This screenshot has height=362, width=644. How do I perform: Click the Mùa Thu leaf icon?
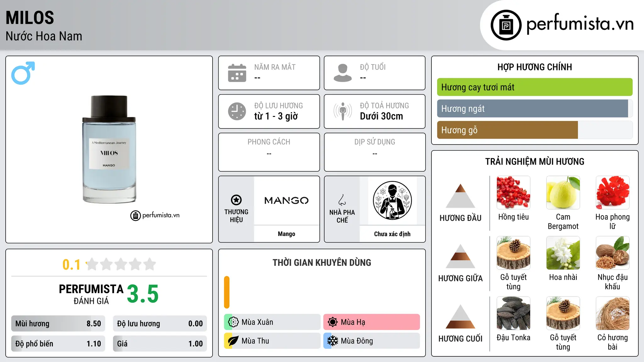coord(233,341)
